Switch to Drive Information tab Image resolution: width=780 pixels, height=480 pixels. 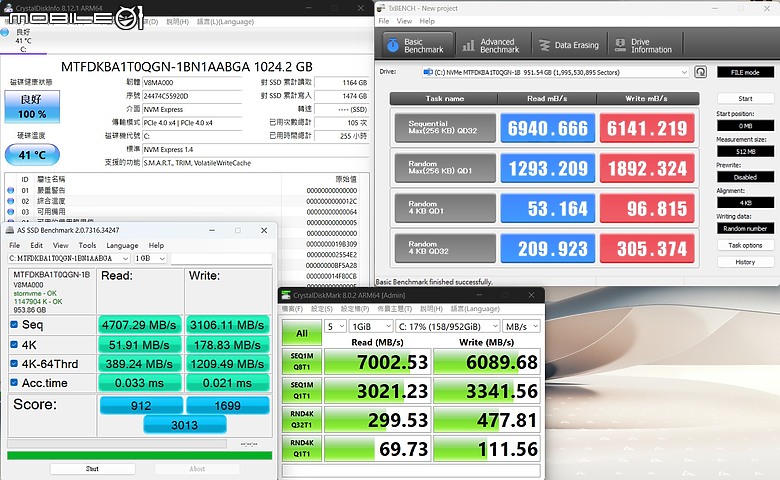644,45
